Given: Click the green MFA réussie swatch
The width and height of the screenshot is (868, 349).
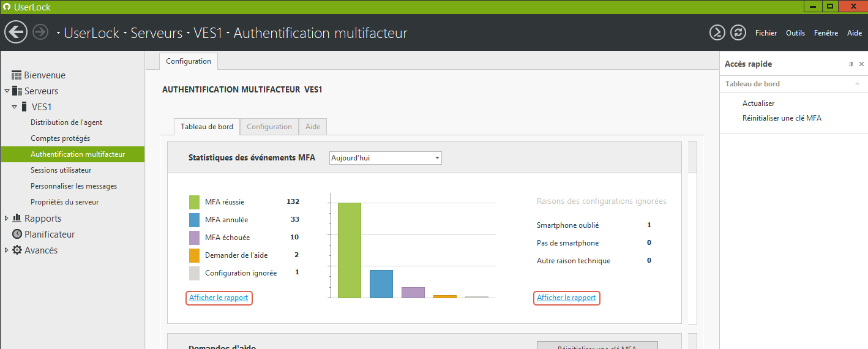Looking at the screenshot, I should click(x=194, y=202).
